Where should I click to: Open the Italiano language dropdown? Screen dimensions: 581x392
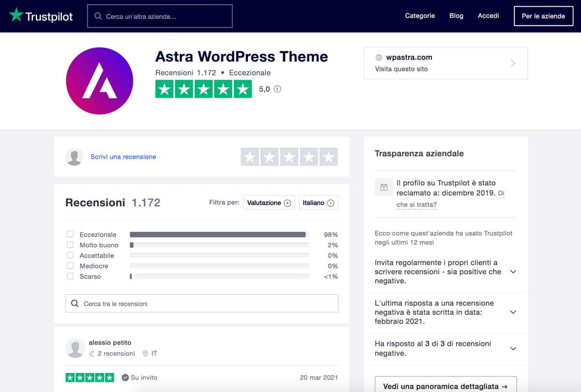point(319,203)
